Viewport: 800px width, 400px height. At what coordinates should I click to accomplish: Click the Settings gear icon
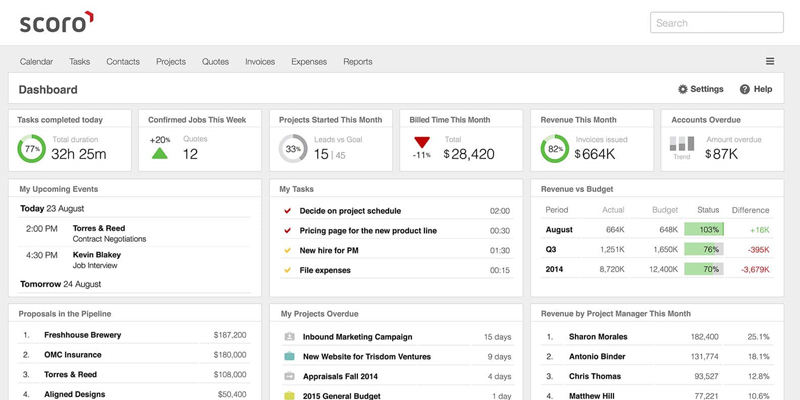pyautogui.click(x=683, y=89)
